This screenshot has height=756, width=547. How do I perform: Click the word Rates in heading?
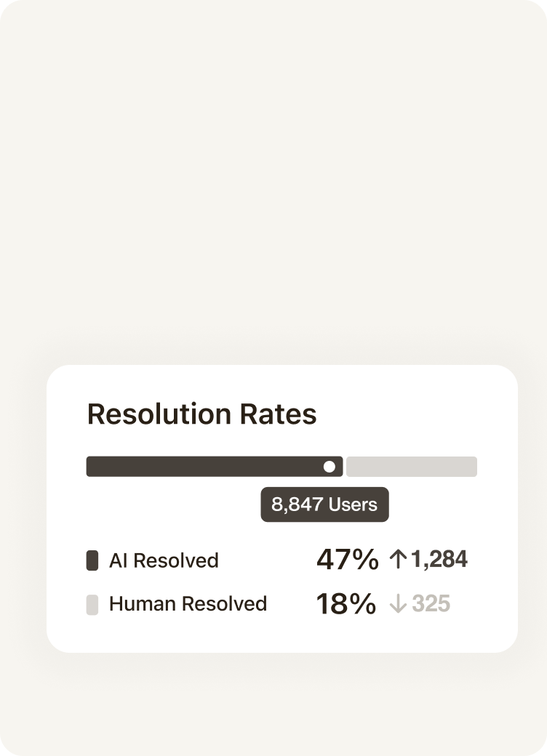[279, 414]
